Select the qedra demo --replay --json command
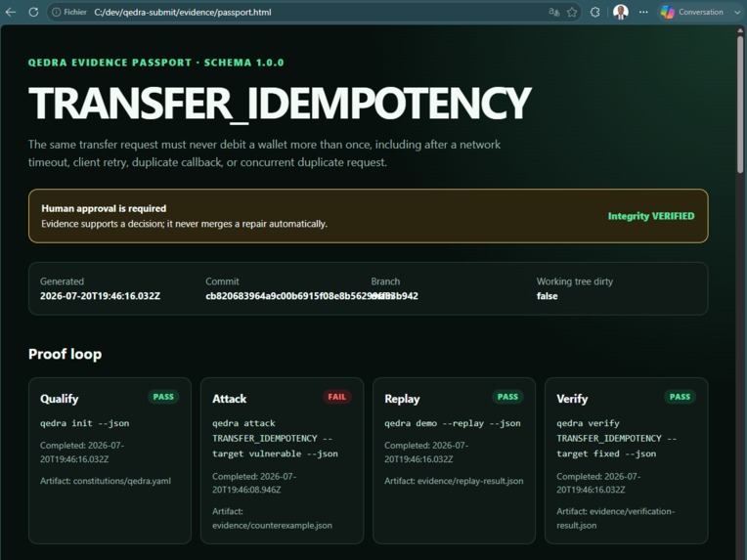Screen dimensions: 747x560 (x=452, y=423)
